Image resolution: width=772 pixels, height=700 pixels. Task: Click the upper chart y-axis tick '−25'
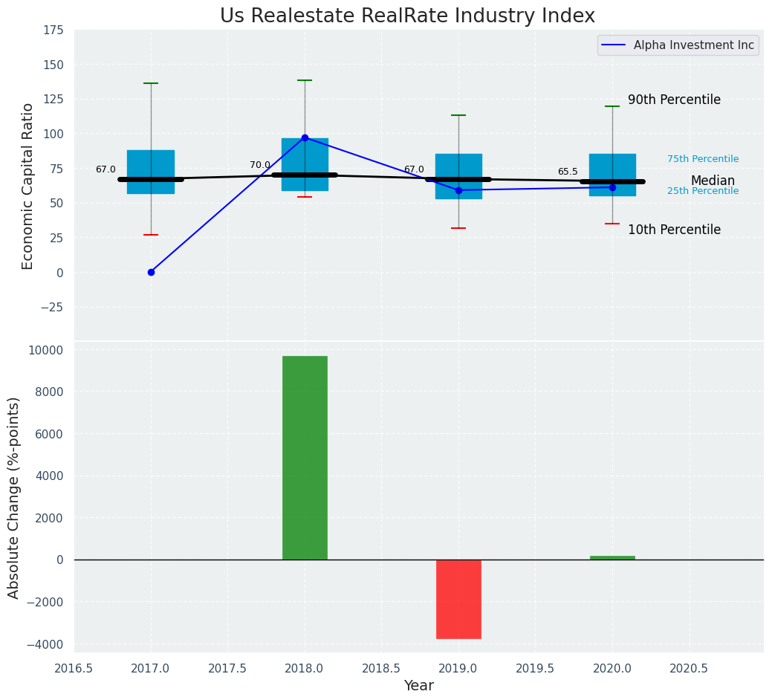(x=53, y=308)
